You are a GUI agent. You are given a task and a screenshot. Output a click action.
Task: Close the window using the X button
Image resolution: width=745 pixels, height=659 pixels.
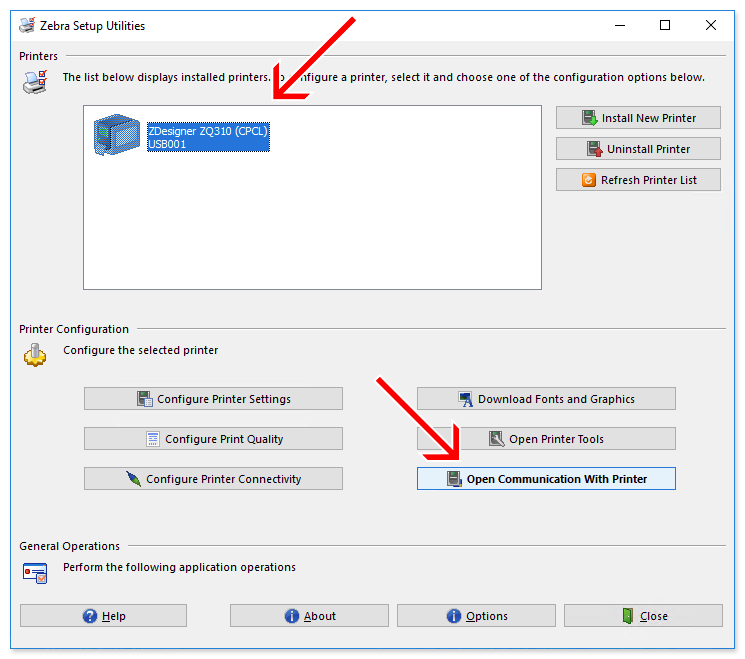tap(711, 25)
